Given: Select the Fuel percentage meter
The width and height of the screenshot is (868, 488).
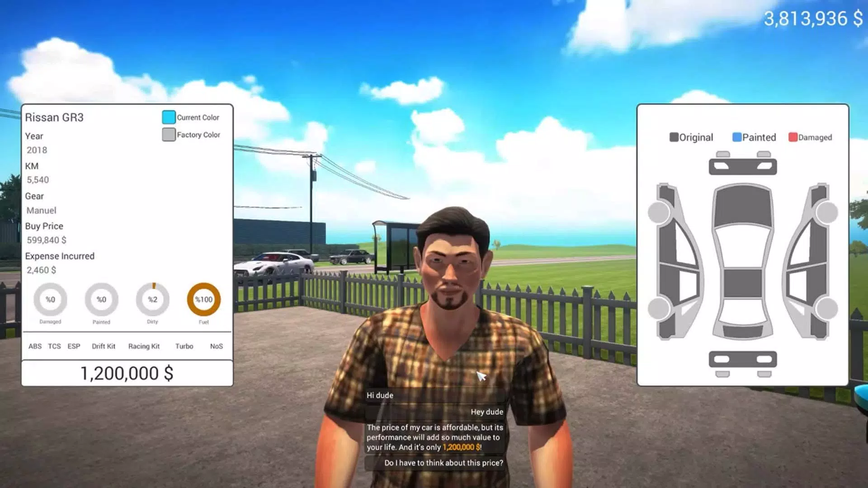Looking at the screenshot, I should (x=203, y=299).
